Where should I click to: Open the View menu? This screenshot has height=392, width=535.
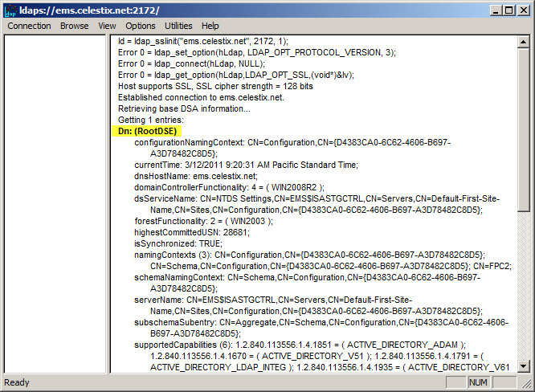[x=107, y=26]
